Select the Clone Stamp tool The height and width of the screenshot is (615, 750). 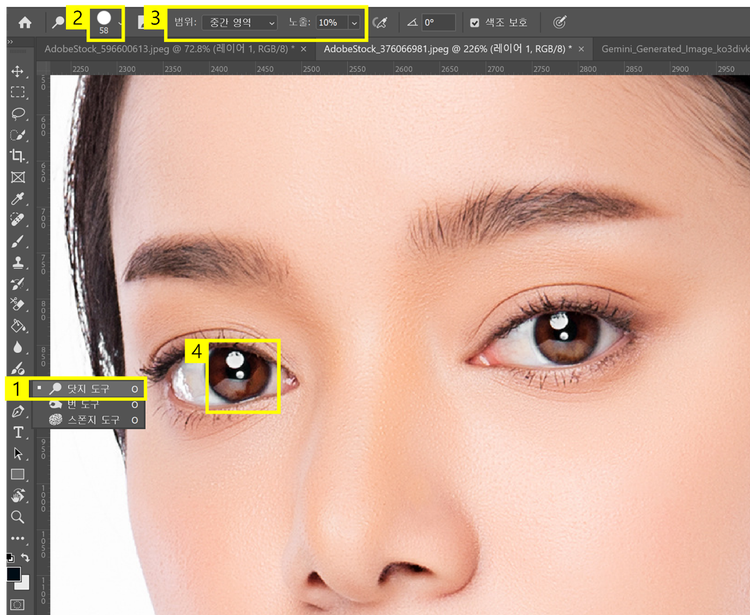pyautogui.click(x=18, y=263)
